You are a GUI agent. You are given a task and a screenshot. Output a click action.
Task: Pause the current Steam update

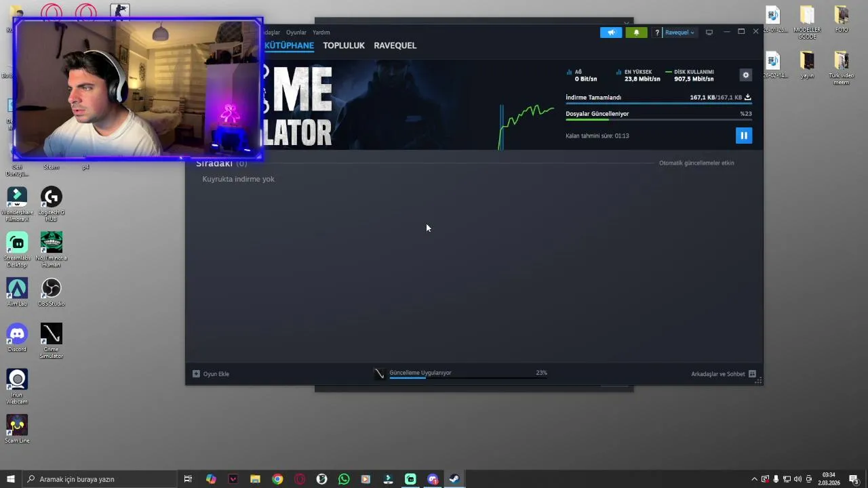click(x=744, y=136)
